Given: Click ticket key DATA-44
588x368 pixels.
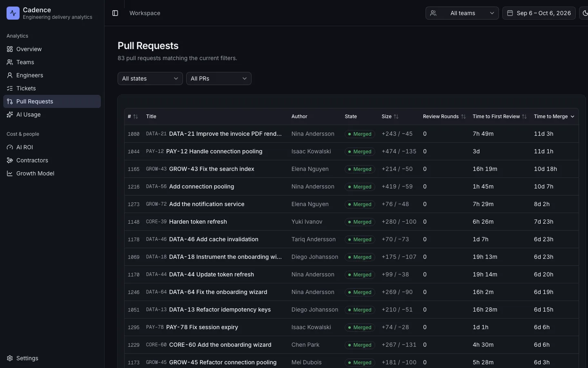Looking at the screenshot, I should (156, 274).
